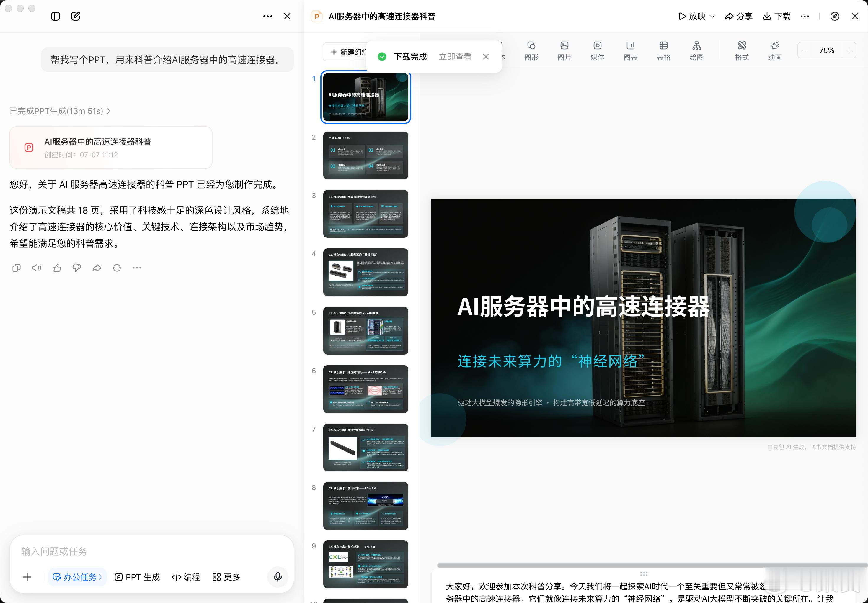Toggle the chat sidebar panel icon

(56, 16)
